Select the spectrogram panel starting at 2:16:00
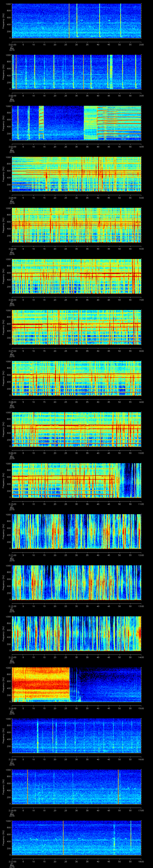This screenshot has height=868, width=153. tap(77, 786)
